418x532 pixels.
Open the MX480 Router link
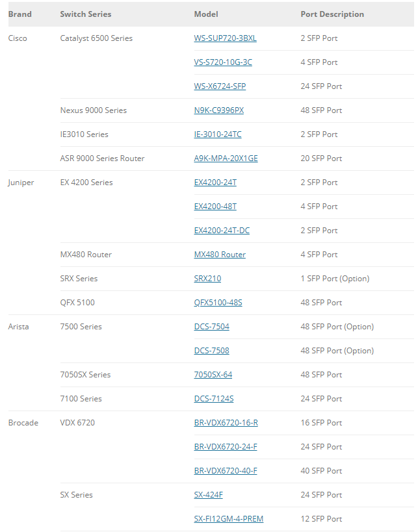220,255
